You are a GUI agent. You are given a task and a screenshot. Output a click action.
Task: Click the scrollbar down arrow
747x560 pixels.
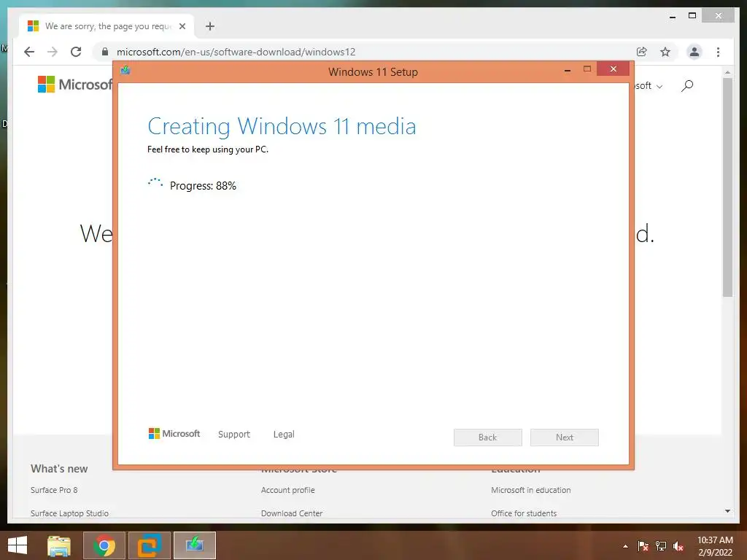(x=727, y=511)
